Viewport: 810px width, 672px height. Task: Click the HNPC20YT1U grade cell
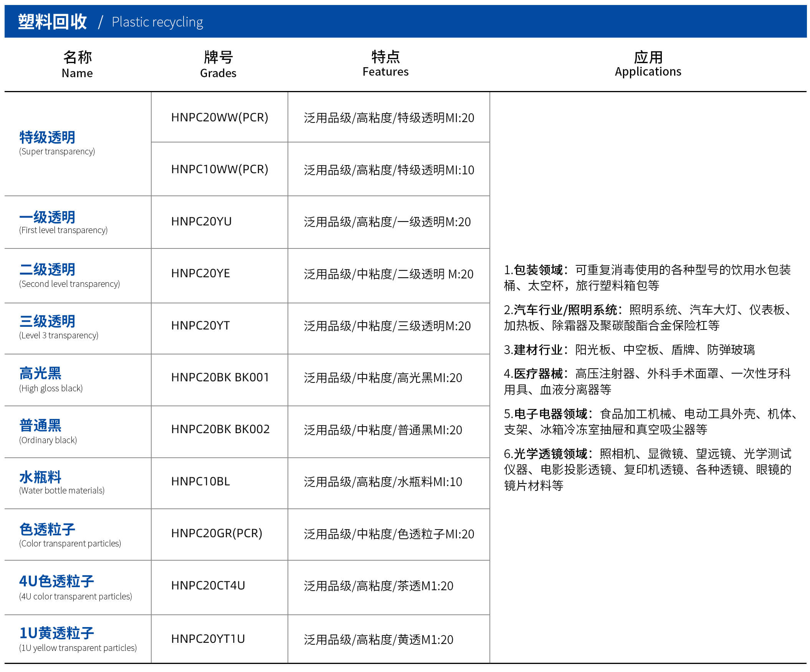[208, 639]
